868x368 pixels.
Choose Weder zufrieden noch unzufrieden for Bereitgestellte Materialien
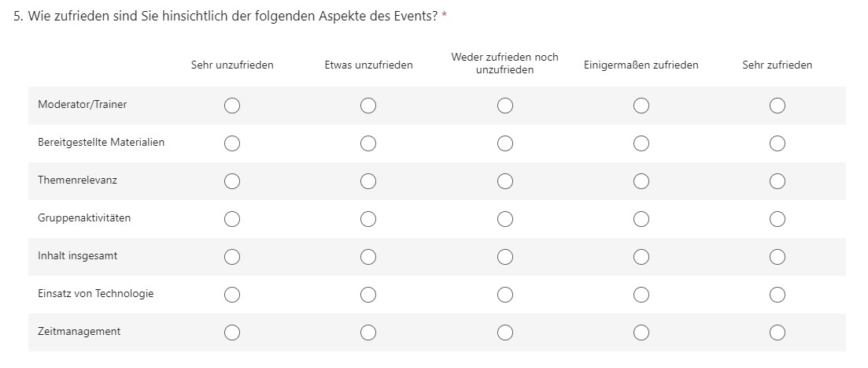click(x=505, y=143)
